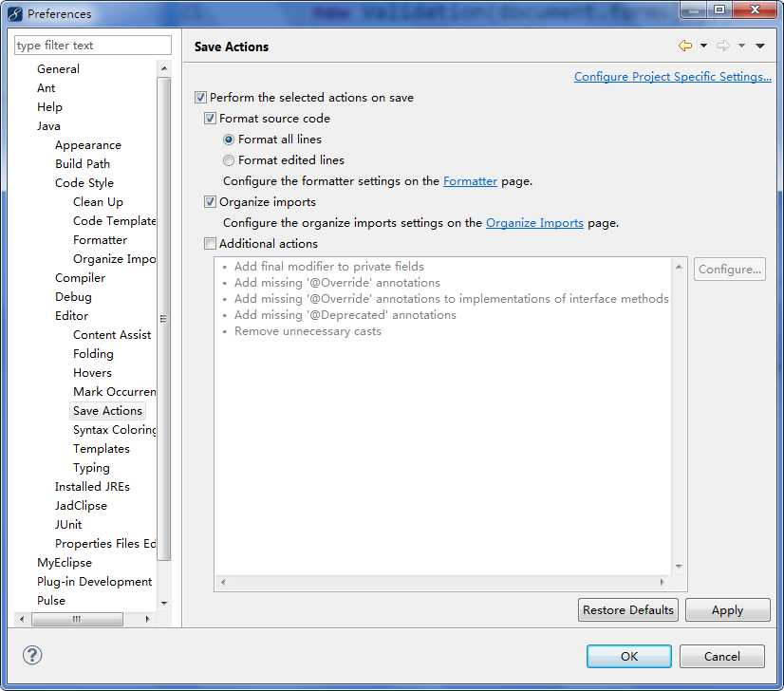This screenshot has height=691, width=784.
Task: Click the Preferences window title icon
Action: (x=15, y=14)
